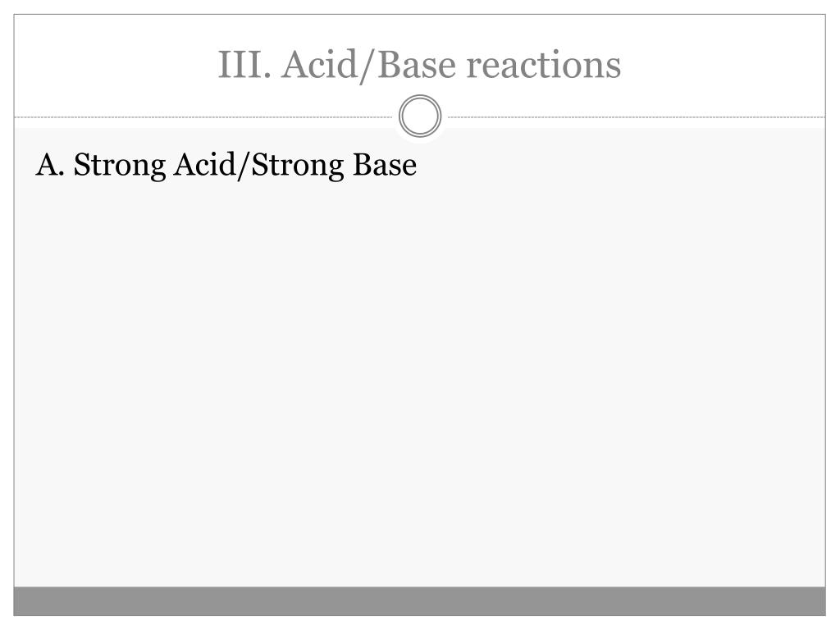Click the A. Strong Acid/Strong Base line
Image resolution: width=840 pixels, height=630 pixels.
(226, 164)
